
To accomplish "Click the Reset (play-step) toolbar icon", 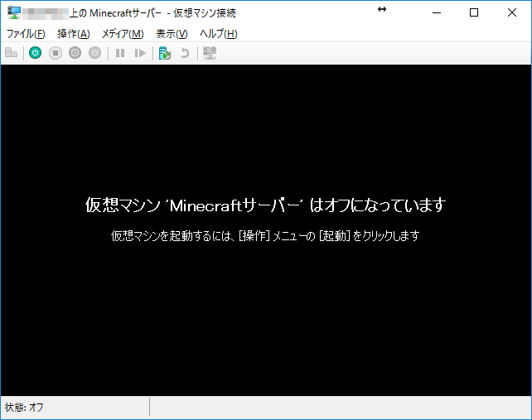I will [x=140, y=53].
